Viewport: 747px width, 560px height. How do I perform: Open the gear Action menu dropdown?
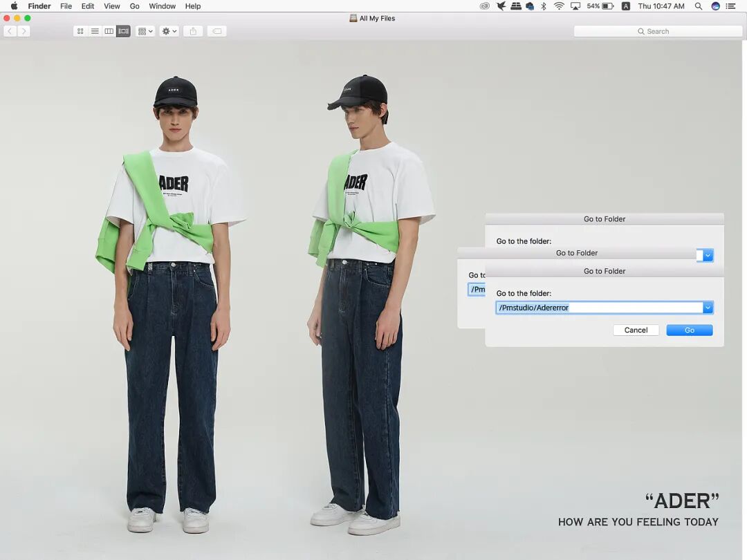169,31
